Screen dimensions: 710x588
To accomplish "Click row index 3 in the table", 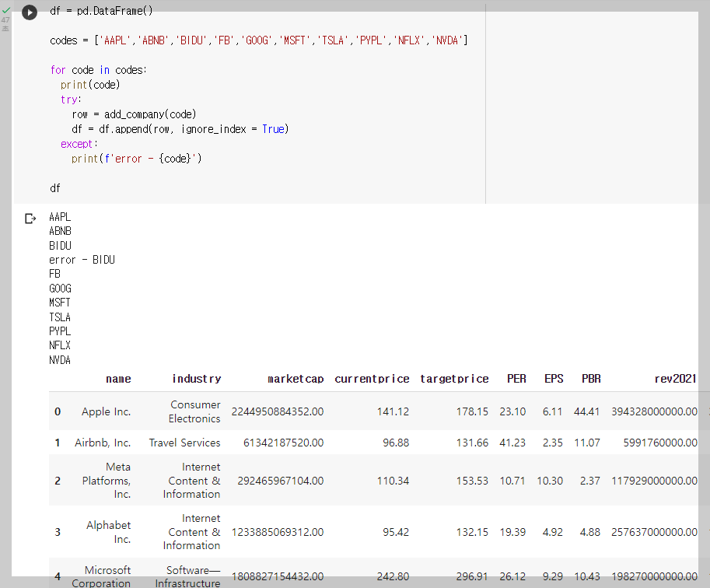I will 58,532.
